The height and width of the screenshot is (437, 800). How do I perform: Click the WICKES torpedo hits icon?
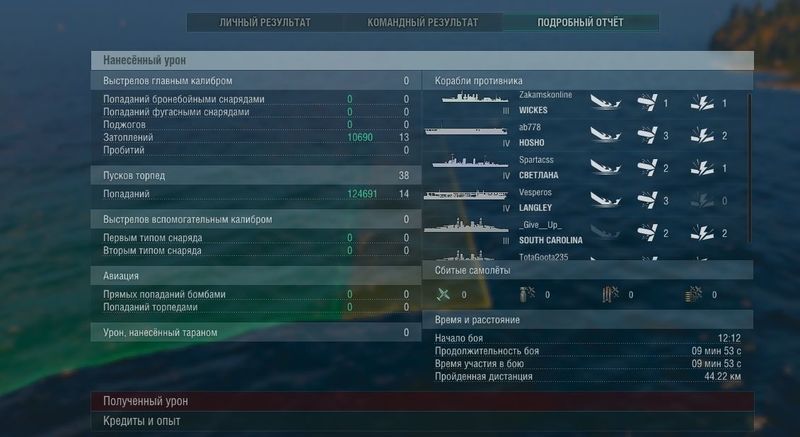coord(647,102)
